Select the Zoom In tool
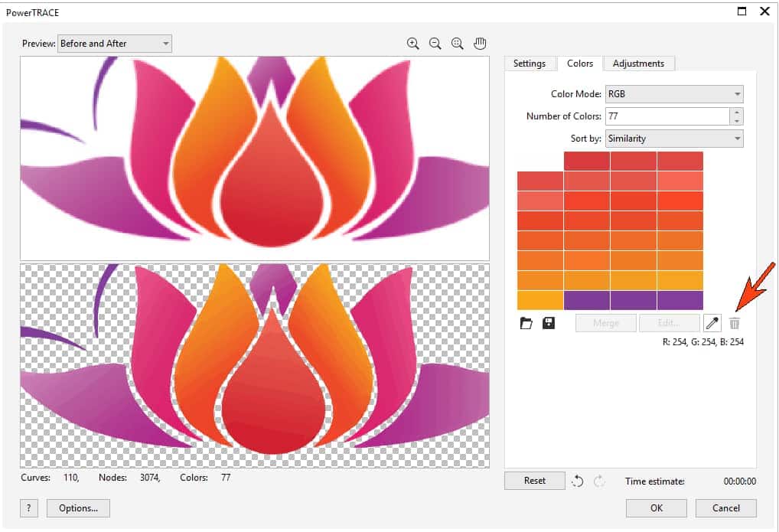The height and width of the screenshot is (532, 779). click(413, 43)
